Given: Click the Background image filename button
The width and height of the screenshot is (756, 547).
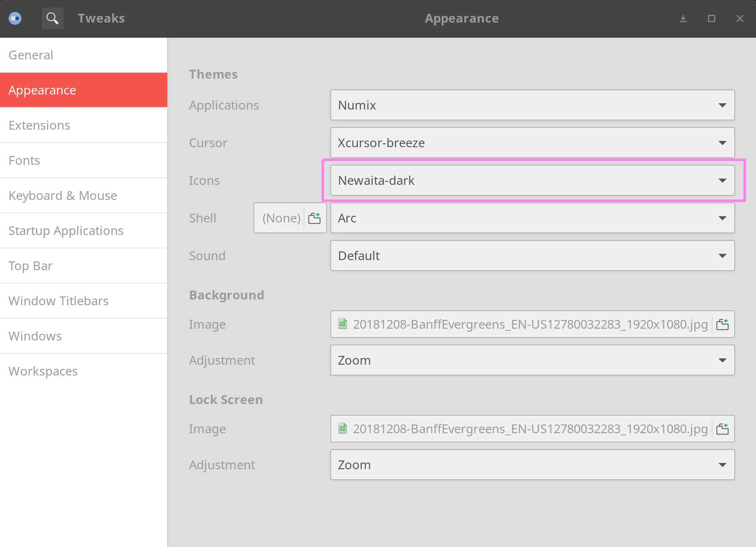Looking at the screenshot, I should click(532, 324).
